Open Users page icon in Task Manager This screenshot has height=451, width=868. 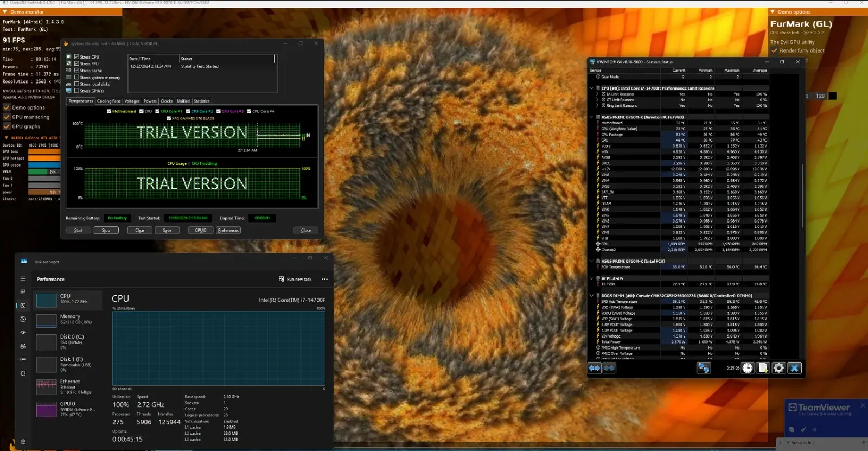[23, 346]
